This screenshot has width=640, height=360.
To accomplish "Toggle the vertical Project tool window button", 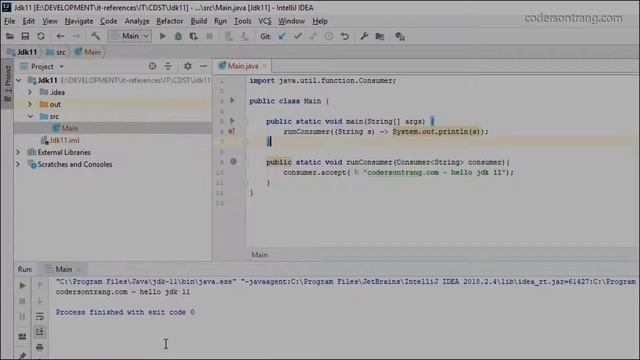I will (x=7, y=83).
